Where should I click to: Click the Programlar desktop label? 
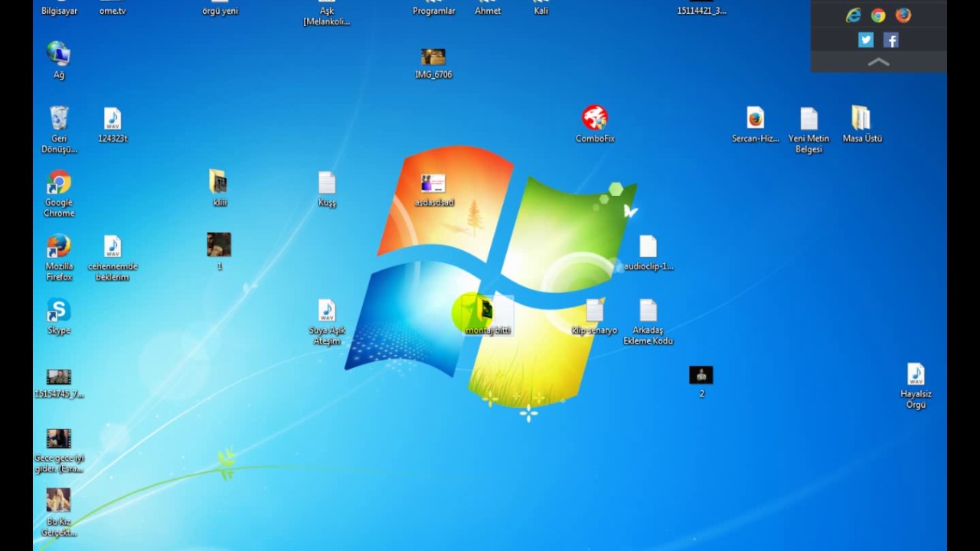(434, 11)
